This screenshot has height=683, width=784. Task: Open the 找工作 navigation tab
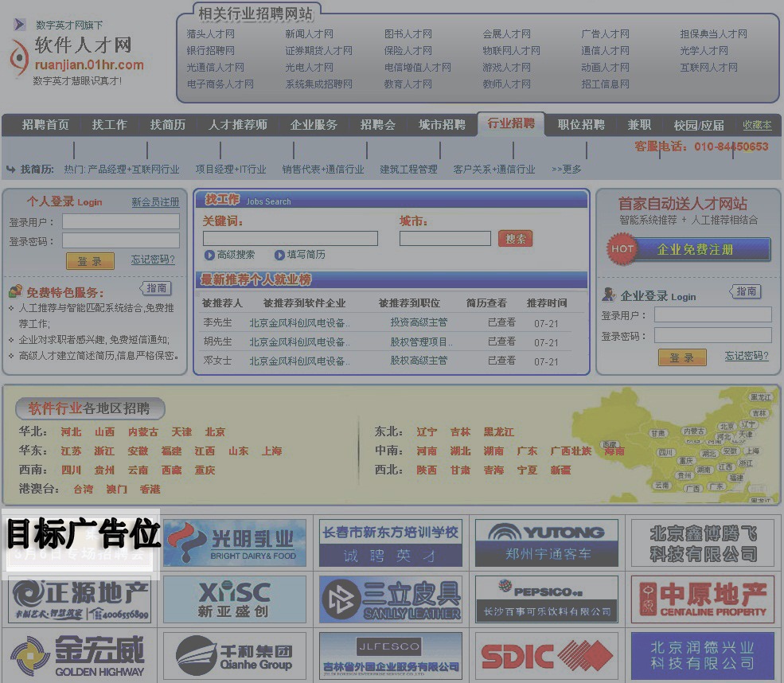point(110,125)
